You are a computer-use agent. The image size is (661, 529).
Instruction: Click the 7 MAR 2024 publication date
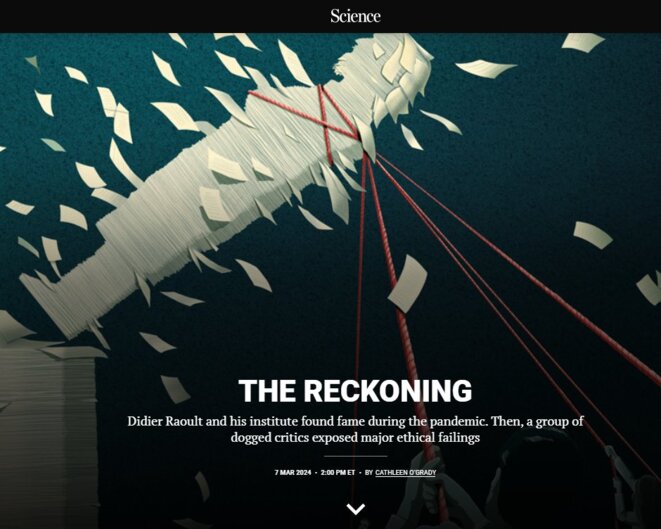tap(293, 473)
